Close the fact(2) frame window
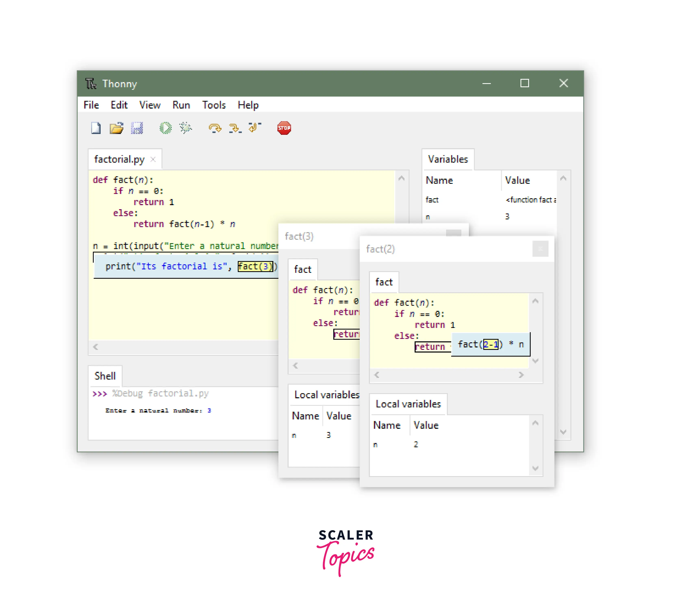 (x=540, y=249)
